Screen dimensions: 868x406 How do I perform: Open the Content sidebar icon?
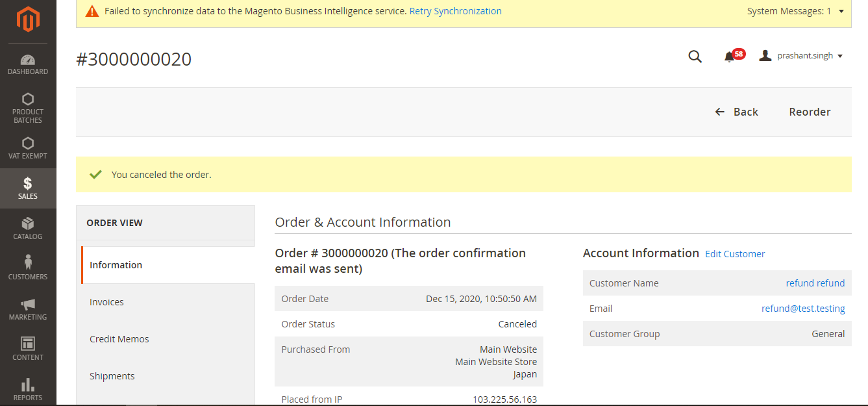click(28, 349)
